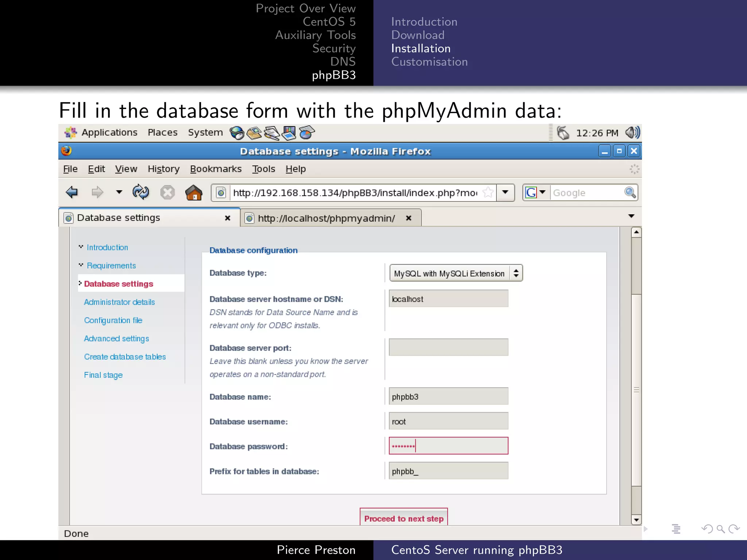Open the back/forward history dropdown arrow

tap(119, 192)
